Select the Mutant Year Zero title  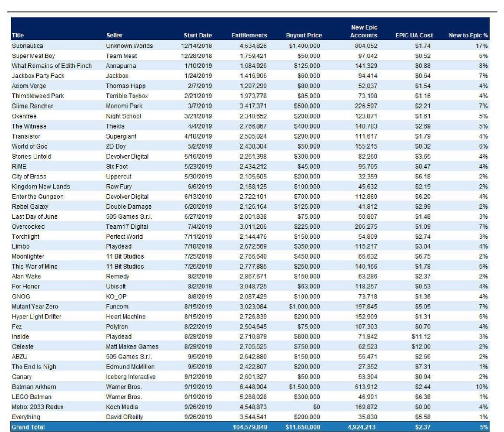coord(35,307)
